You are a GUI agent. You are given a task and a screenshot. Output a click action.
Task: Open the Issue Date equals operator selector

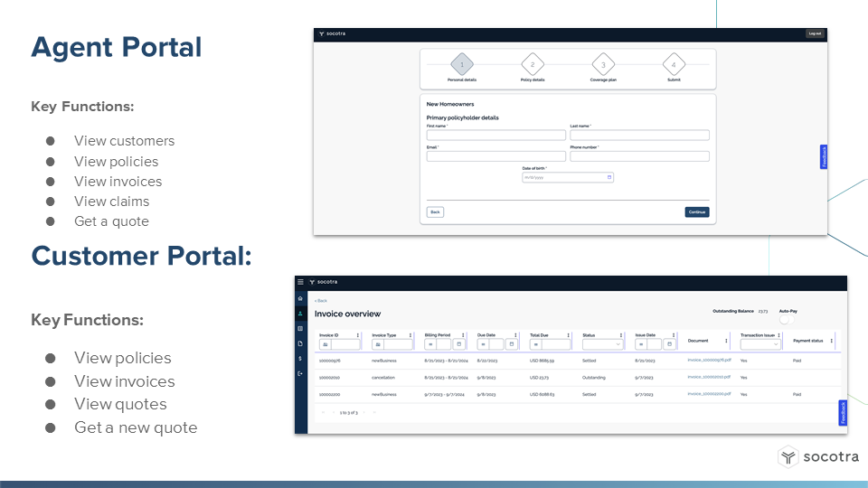coord(641,344)
